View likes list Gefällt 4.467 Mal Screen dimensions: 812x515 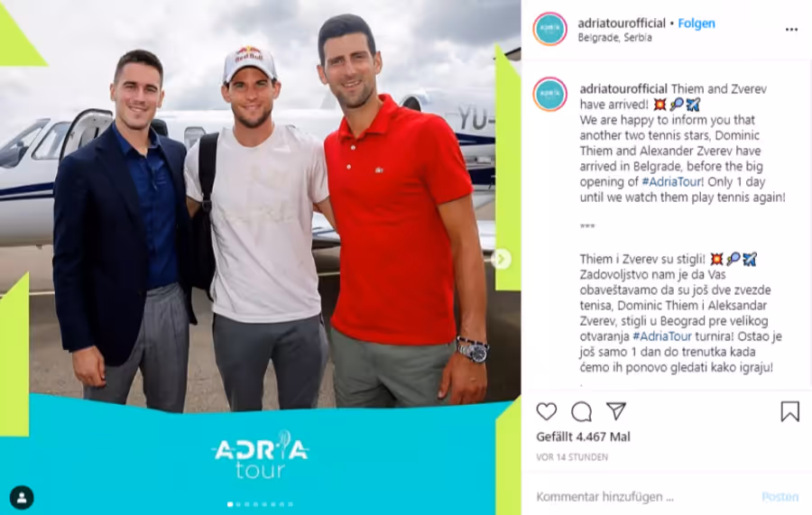(x=583, y=437)
